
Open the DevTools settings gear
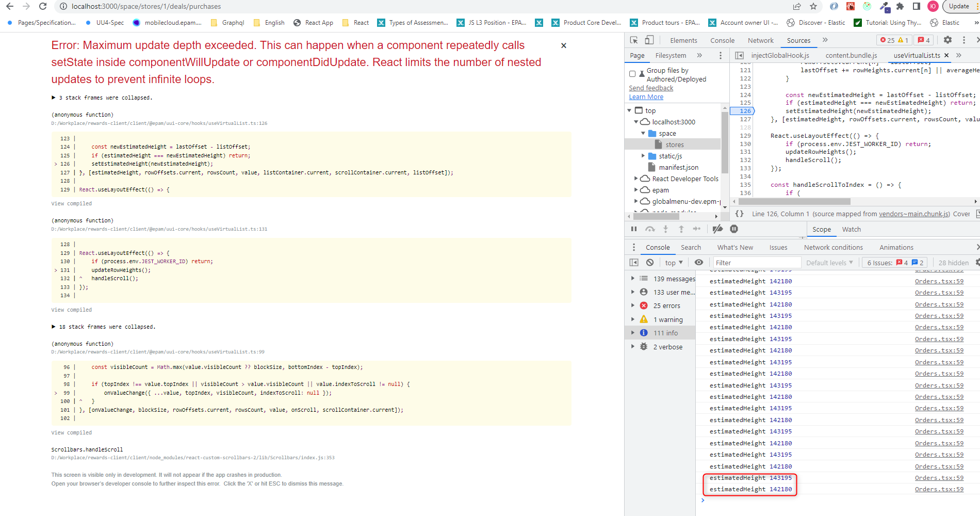click(x=948, y=40)
